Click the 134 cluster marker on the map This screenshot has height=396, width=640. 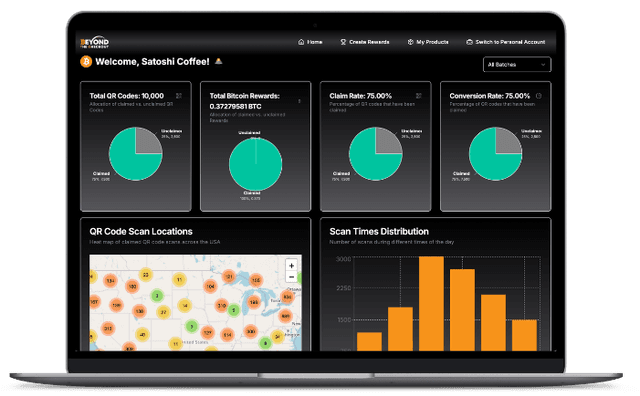(x=111, y=281)
